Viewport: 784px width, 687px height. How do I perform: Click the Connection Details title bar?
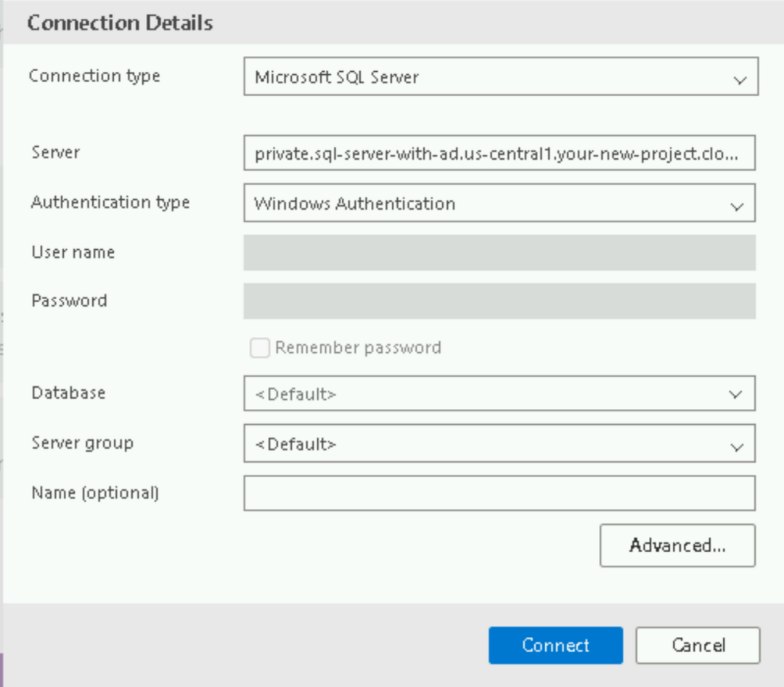(120, 23)
